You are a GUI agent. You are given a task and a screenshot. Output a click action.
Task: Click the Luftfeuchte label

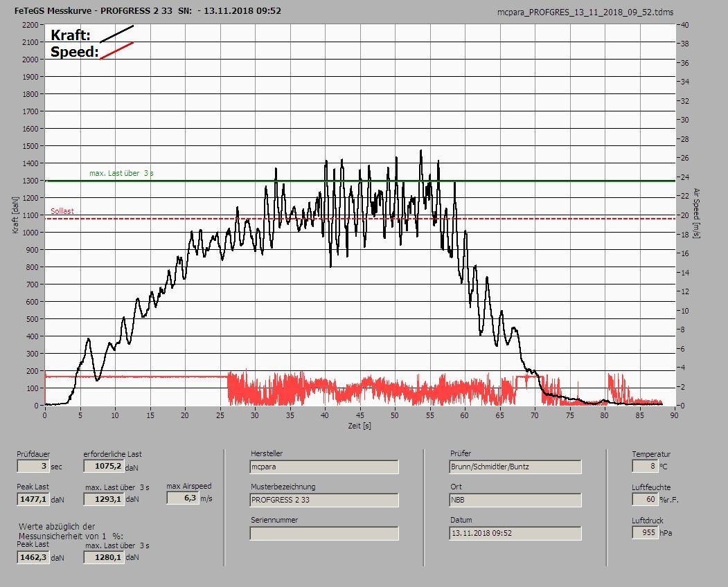coord(651,487)
